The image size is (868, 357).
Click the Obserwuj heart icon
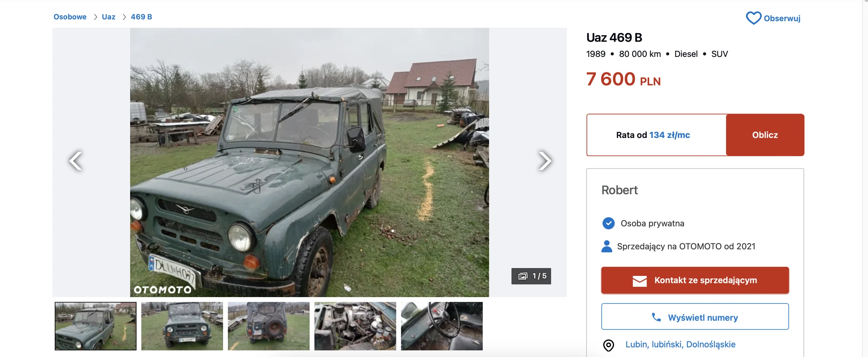tap(753, 18)
